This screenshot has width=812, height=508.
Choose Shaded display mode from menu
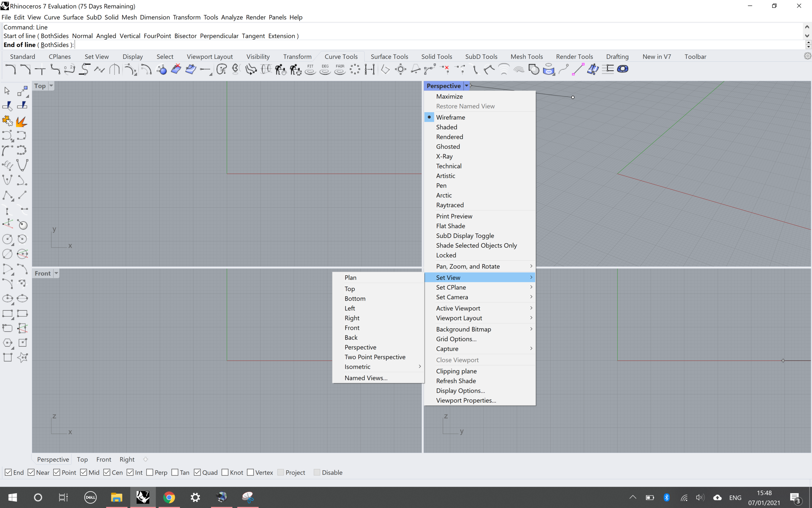[480, 127]
